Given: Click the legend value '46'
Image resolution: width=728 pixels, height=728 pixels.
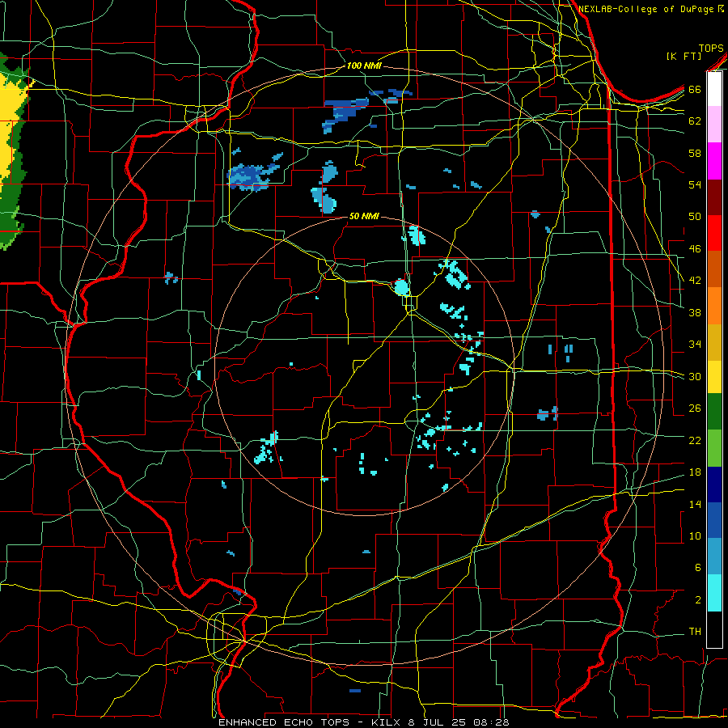Looking at the screenshot, I should [695, 249].
